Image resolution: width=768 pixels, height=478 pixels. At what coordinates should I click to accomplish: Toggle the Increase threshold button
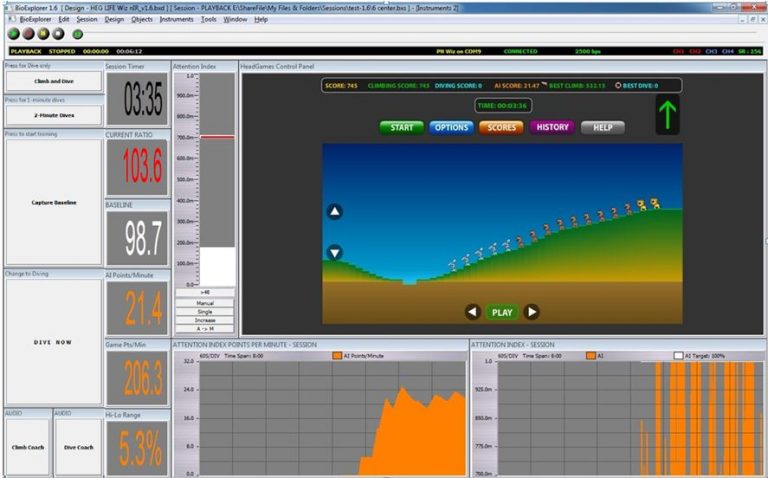[205, 320]
